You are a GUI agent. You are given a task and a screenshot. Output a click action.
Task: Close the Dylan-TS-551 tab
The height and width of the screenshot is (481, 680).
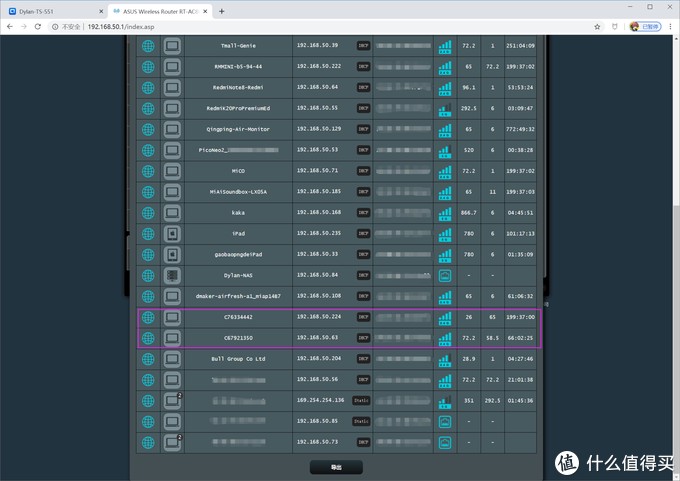101,12
